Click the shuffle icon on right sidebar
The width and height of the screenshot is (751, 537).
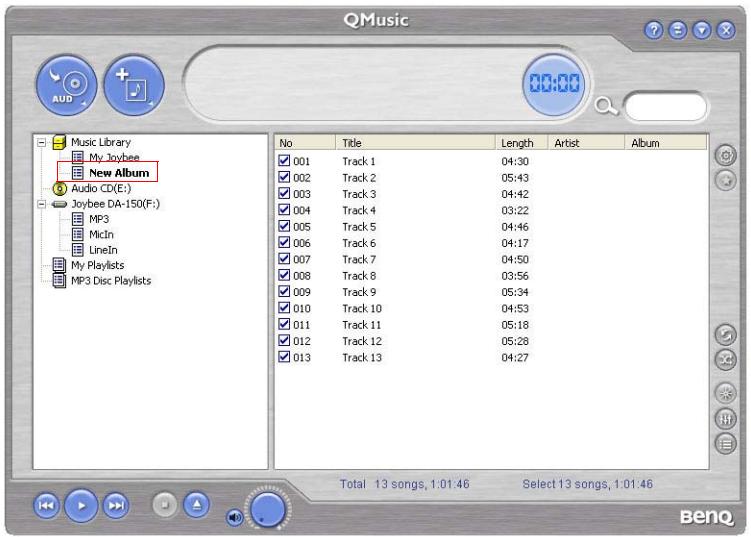click(x=726, y=359)
